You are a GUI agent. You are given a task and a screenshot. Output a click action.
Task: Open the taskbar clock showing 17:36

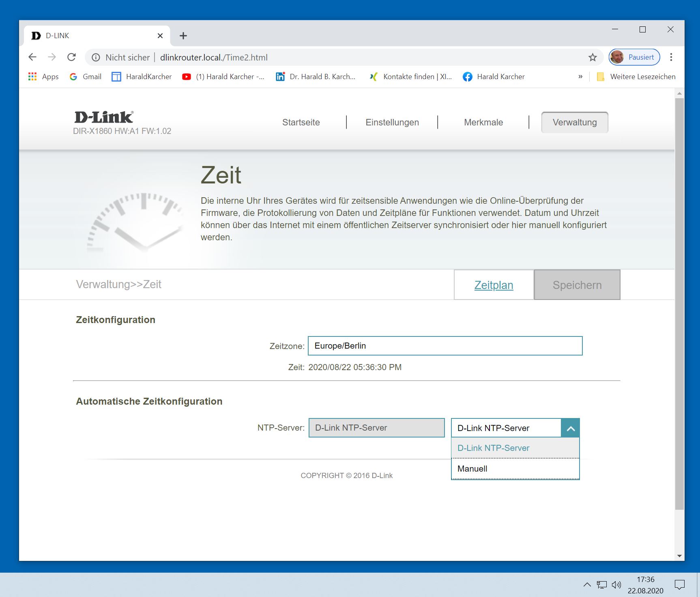[x=646, y=585]
